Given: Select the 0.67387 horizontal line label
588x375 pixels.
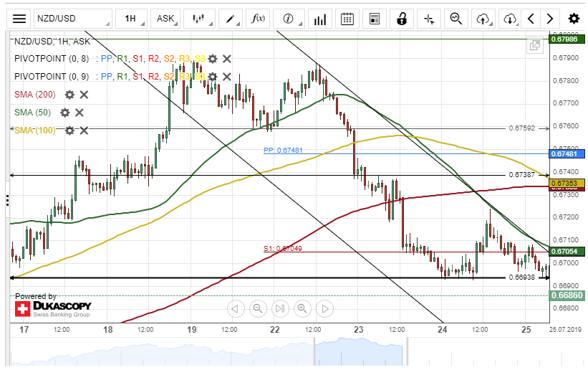Looking at the screenshot, I should 521,175.
